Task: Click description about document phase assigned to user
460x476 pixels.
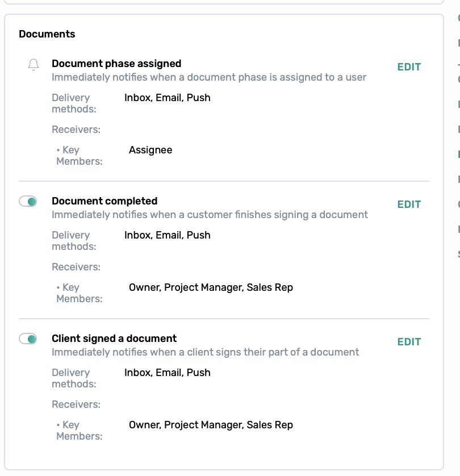Action: click(x=209, y=77)
